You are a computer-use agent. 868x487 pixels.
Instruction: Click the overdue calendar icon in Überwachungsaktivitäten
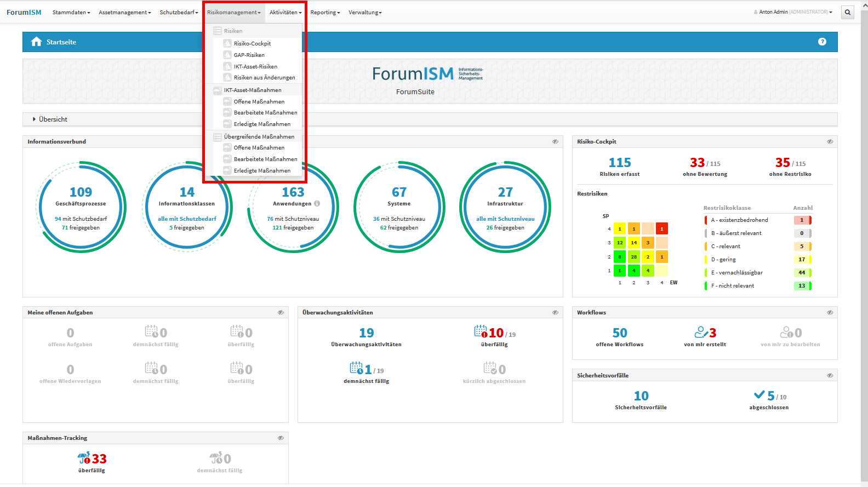tap(481, 331)
